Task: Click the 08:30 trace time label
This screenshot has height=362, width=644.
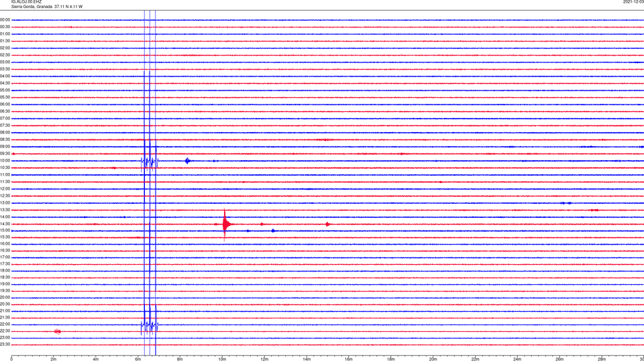Action: (5, 139)
